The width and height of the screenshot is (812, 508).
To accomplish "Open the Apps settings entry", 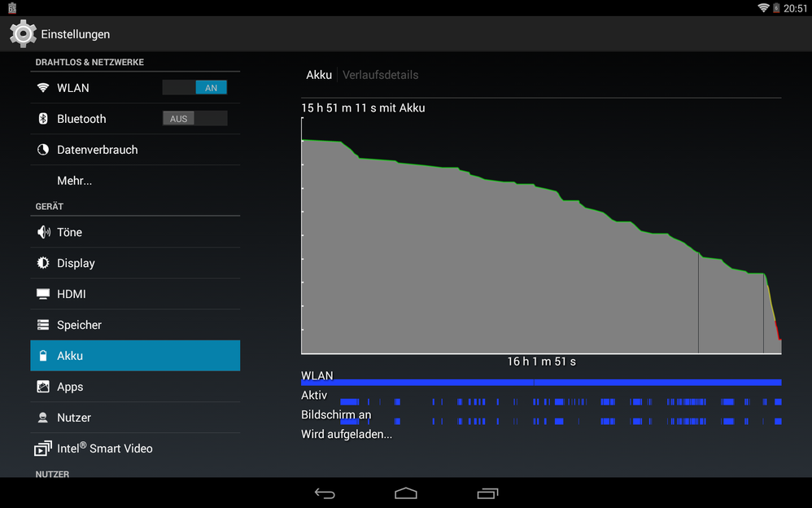I will click(x=135, y=387).
